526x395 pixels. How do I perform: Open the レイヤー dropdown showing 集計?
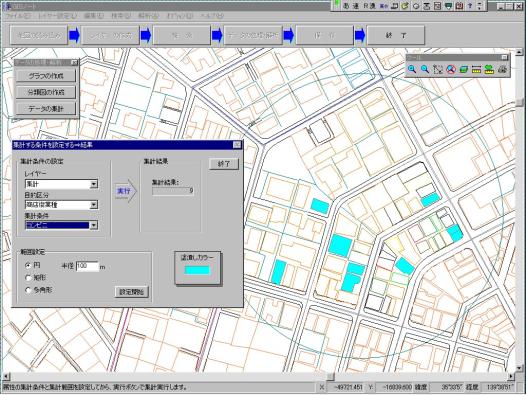tap(94, 184)
